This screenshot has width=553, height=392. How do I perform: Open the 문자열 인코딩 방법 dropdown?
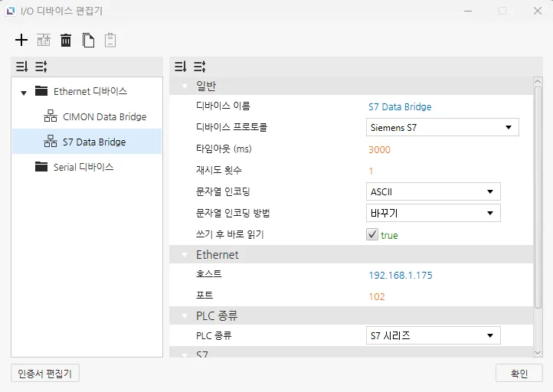coord(434,213)
